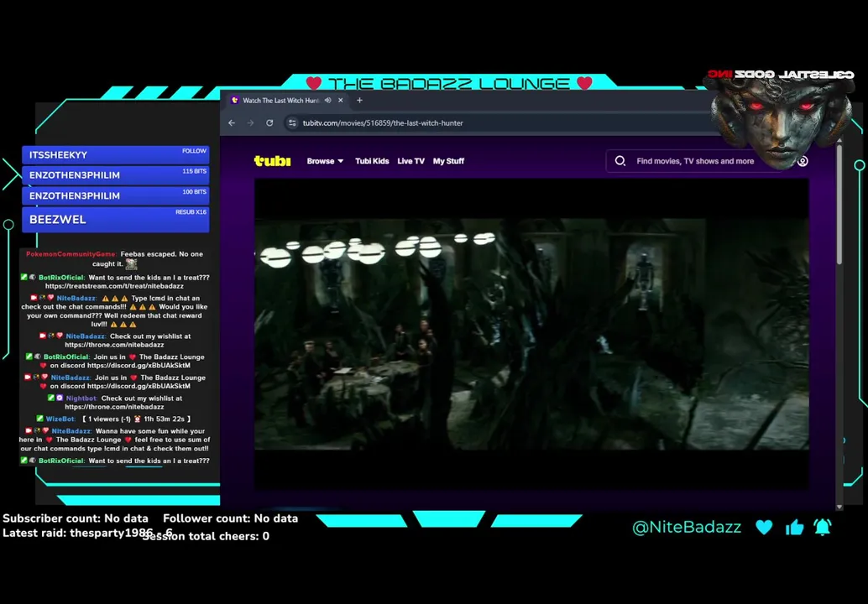Click Nightbot username in chat

coord(81,398)
